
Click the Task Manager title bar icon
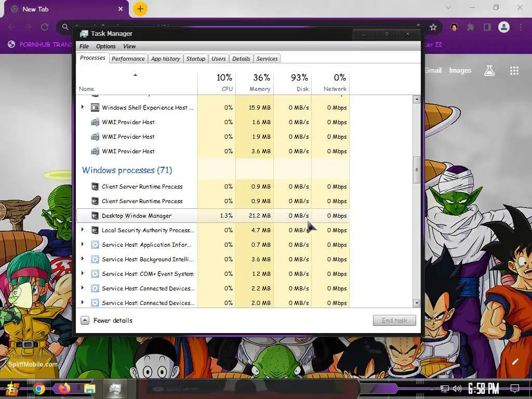tap(84, 34)
